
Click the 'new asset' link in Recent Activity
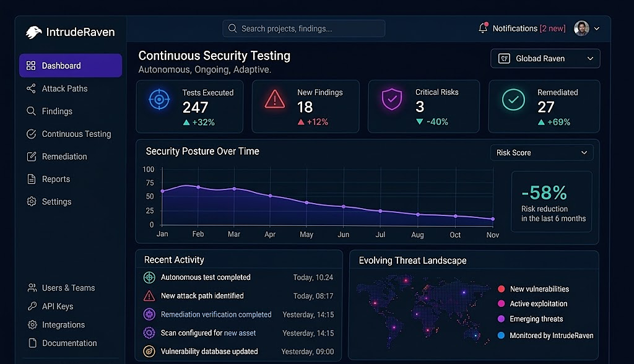(240, 333)
